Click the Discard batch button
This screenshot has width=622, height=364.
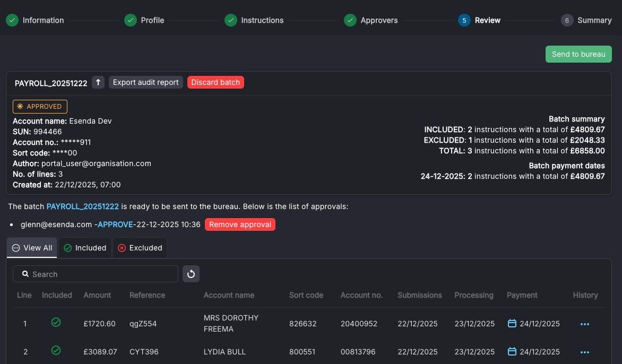pyautogui.click(x=215, y=82)
